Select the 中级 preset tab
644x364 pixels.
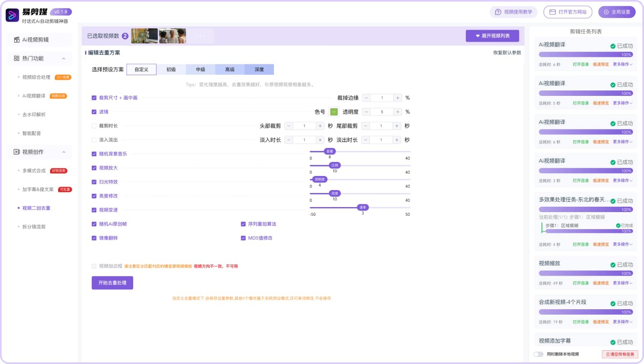[200, 70]
